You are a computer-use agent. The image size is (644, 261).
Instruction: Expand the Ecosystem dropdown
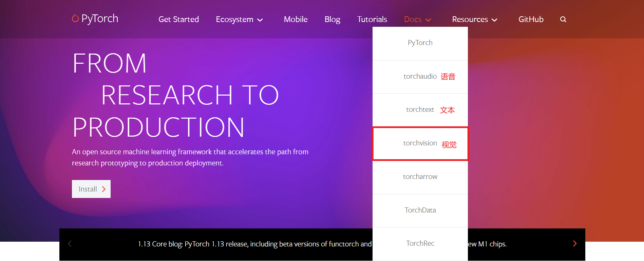click(x=239, y=20)
